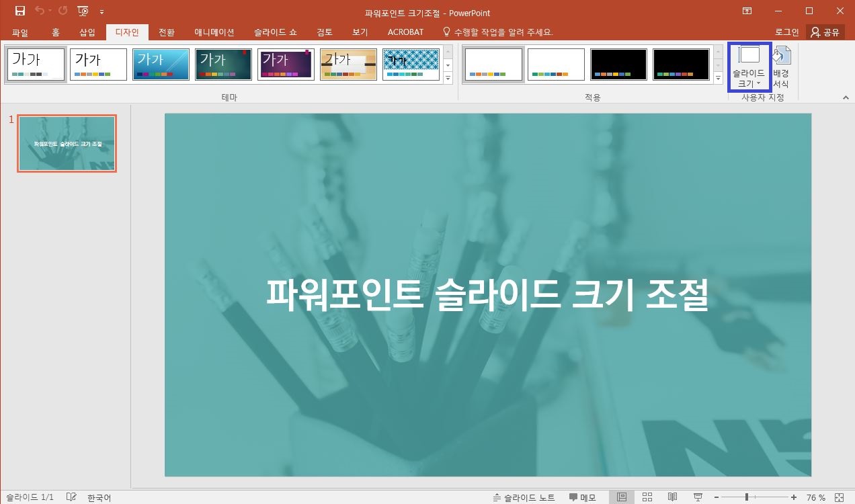Apply the blue patterned theme

[411, 65]
